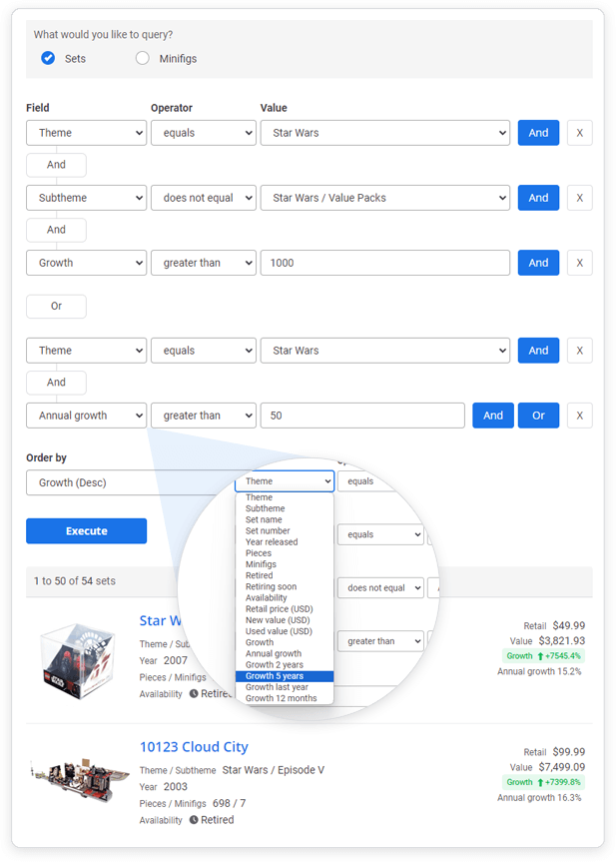Delete the Growth condition row using X
The image size is (616, 862).
click(x=579, y=263)
